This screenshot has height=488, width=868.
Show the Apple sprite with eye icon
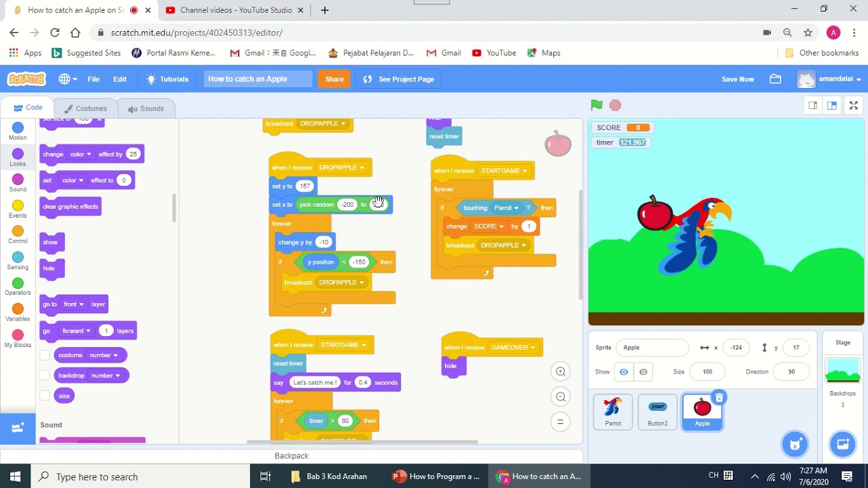click(x=624, y=371)
